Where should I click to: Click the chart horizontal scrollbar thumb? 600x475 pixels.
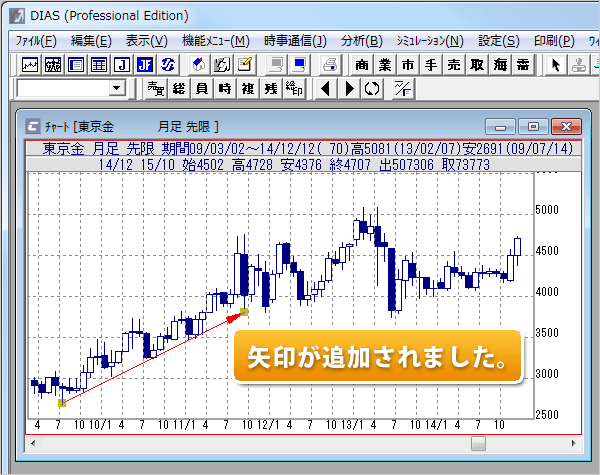pyautogui.click(x=478, y=443)
